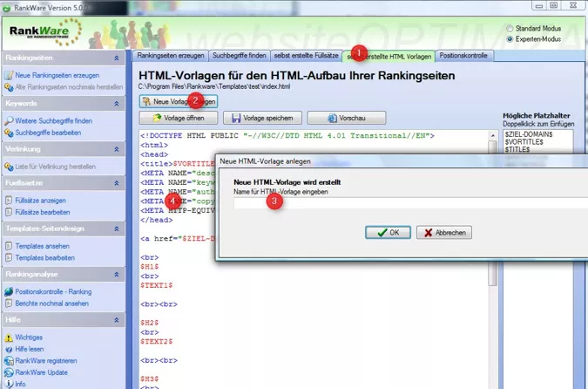Open Weitere Suchbegriffe finden link
This screenshot has height=389, width=588.
point(54,121)
